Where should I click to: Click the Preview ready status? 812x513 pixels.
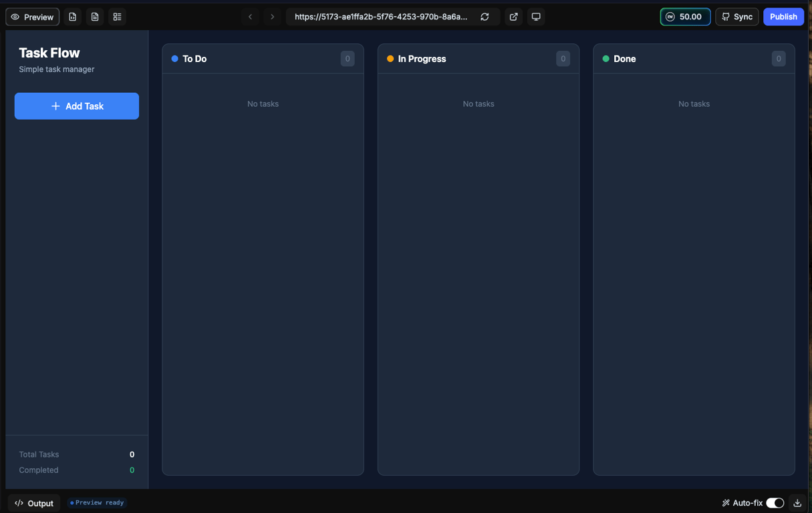tap(98, 503)
